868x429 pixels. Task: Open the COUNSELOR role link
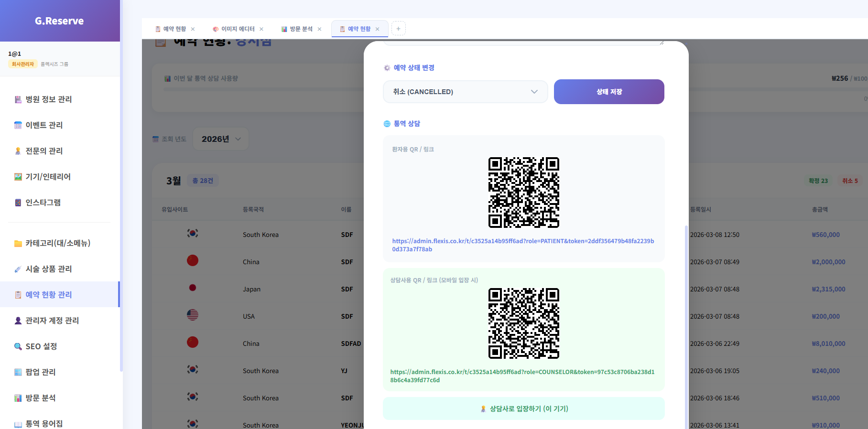[522, 376]
